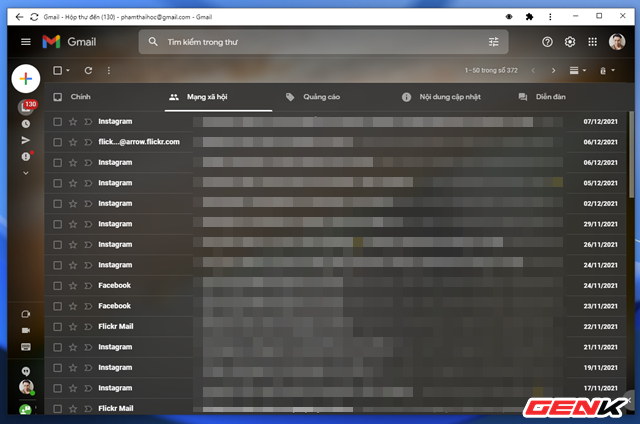The image size is (640, 424).
Task: Select the flickr.com email dated 06/12/2021
Action: [58, 142]
